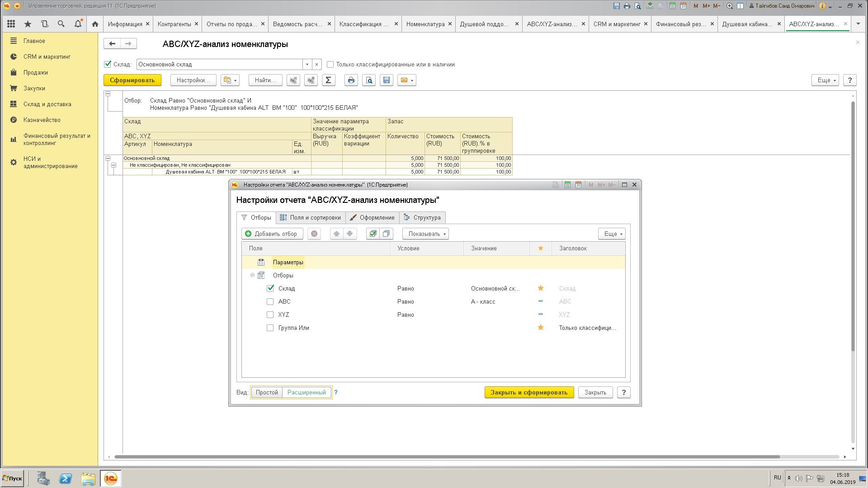Image resolution: width=868 pixels, height=488 pixels.
Task: Open notifications bell icon
Action: coord(78,24)
